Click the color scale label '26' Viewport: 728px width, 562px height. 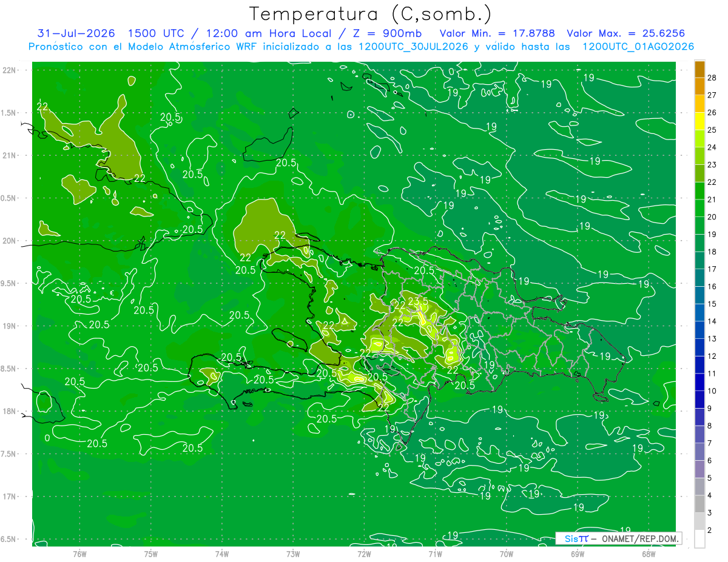[712, 112]
